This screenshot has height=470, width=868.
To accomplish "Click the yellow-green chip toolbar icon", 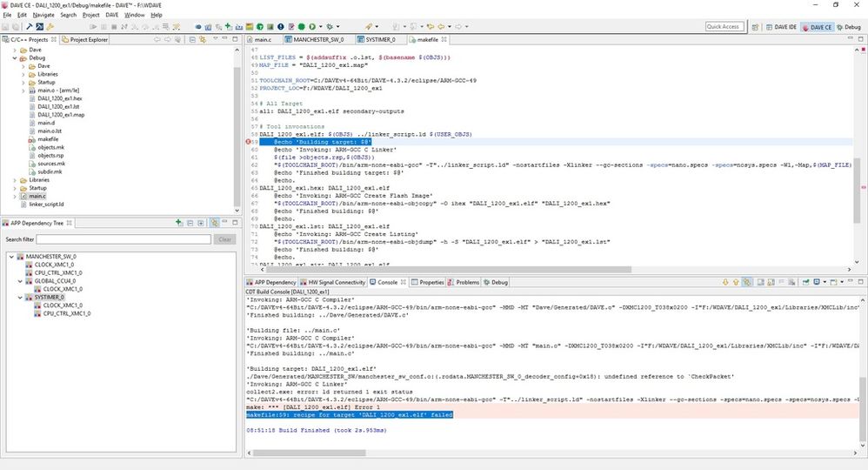I will coord(249,27).
